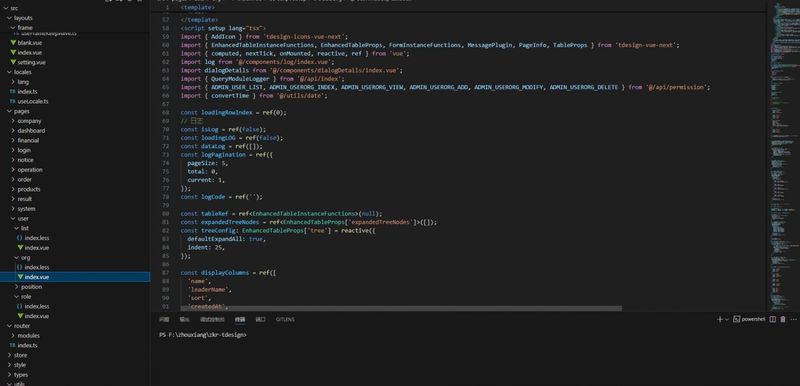Click the terminal prompt line

click(x=203, y=335)
